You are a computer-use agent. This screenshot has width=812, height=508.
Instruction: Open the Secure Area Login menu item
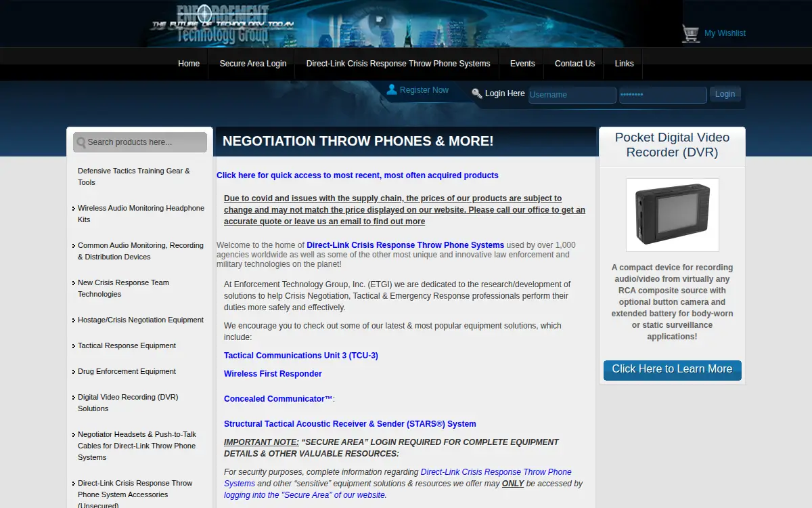coord(253,64)
